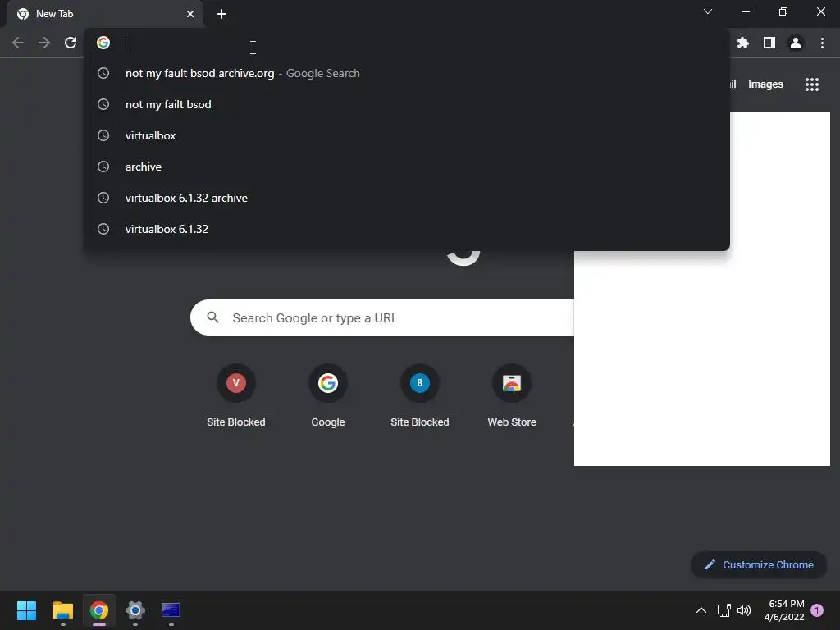Open the Images link

(x=765, y=84)
